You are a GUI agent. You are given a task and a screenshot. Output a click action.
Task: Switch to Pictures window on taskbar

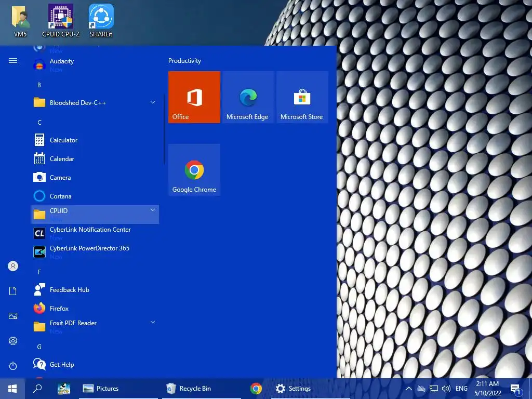(118, 389)
